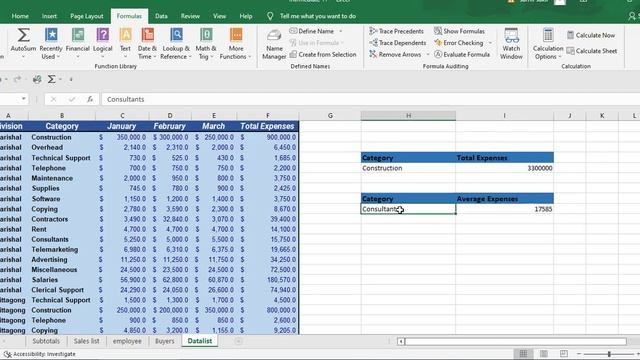Click Error Checking
Viewport: 640px width, 360px height.
458,42
